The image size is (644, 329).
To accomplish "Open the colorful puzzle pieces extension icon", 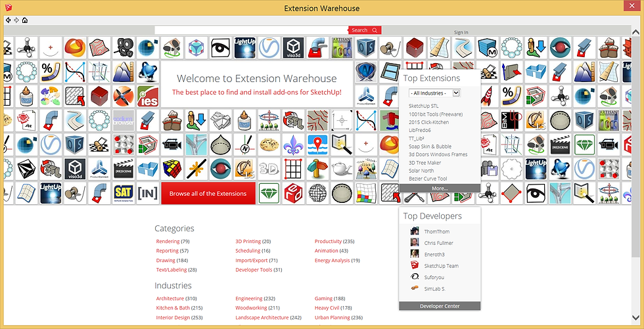I will [51, 97].
